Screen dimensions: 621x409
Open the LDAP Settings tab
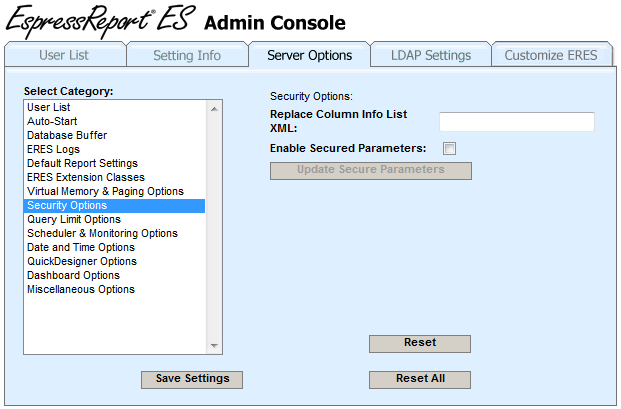point(431,55)
